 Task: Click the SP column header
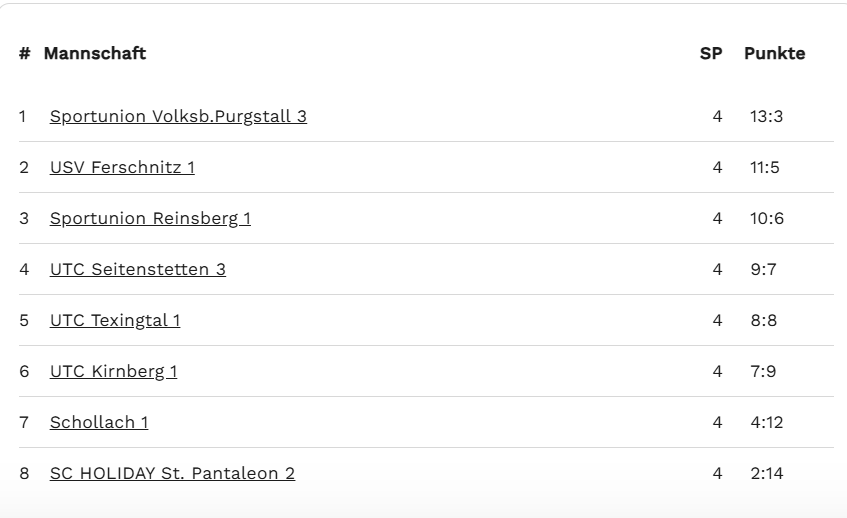(711, 53)
